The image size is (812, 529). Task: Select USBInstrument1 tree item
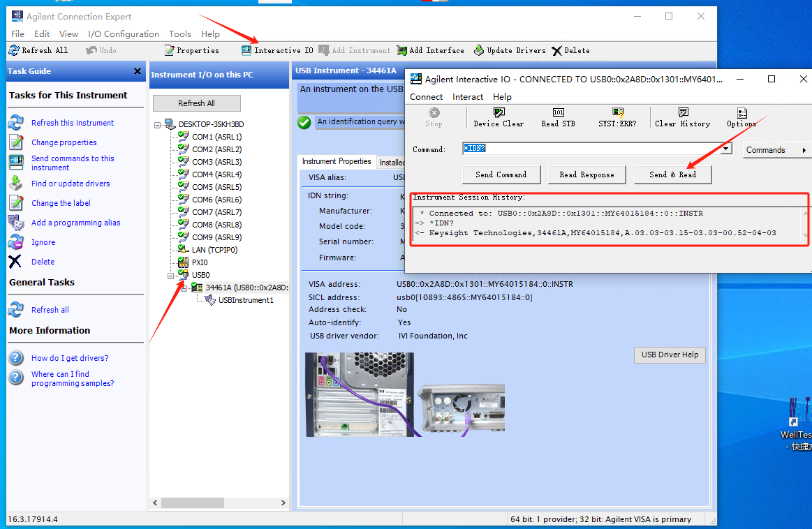point(246,300)
